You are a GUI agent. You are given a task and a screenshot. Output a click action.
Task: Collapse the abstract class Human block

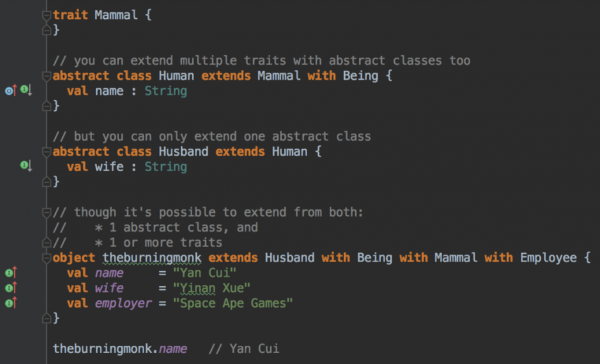pyautogui.click(x=46, y=76)
